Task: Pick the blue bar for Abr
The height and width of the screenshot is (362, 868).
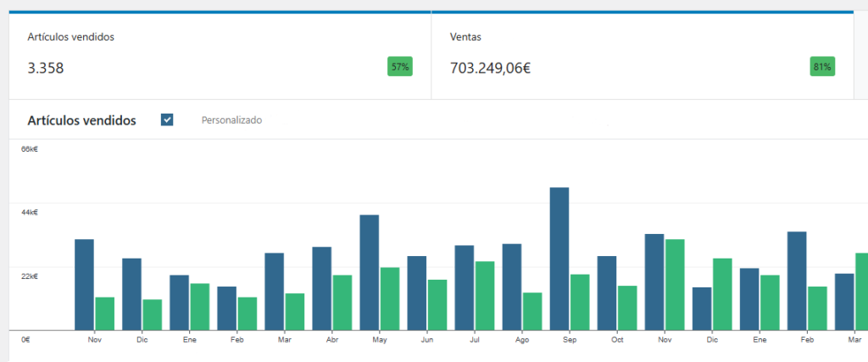Action: [x=322, y=288]
